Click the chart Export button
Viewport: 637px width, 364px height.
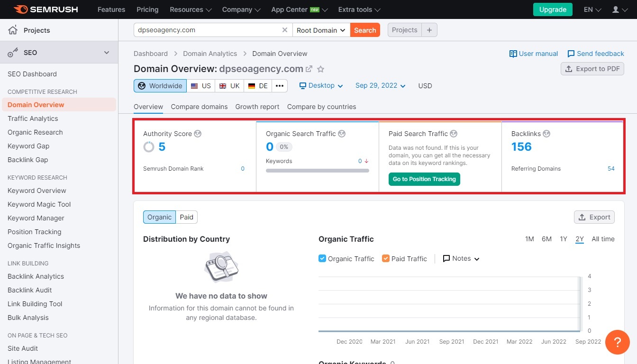[x=594, y=217]
